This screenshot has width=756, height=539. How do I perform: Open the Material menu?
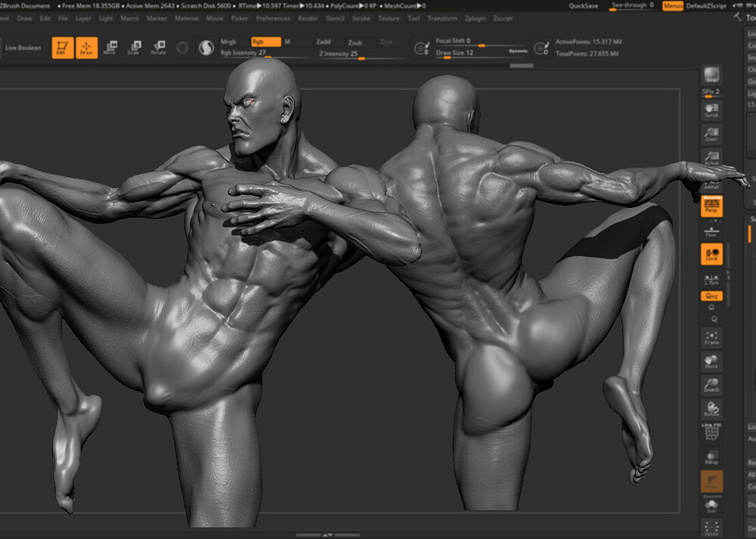click(187, 18)
